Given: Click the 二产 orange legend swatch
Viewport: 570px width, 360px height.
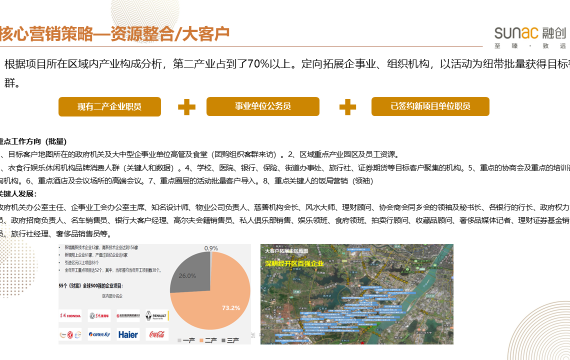Looking at the screenshot, I should (201, 341).
